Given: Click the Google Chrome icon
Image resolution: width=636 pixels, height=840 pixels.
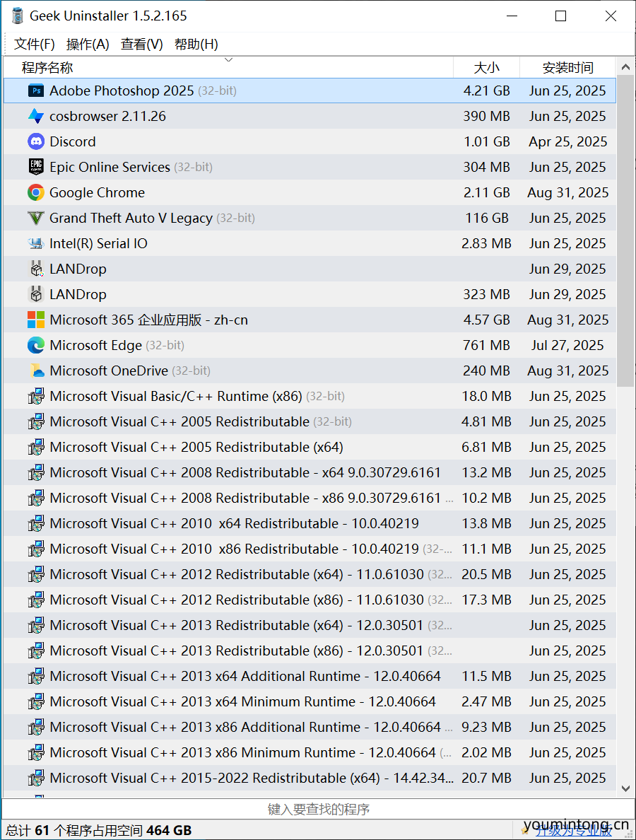Looking at the screenshot, I should click(x=36, y=192).
